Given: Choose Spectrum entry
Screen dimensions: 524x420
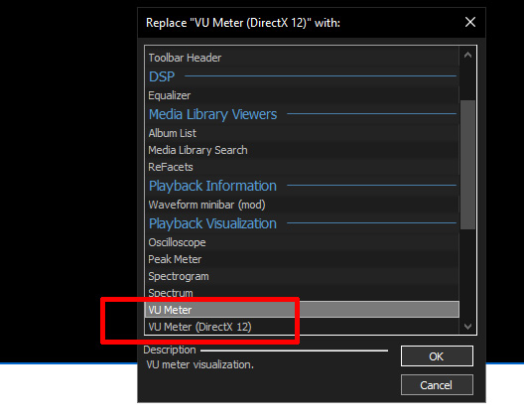Looking at the screenshot, I should [x=302, y=293].
